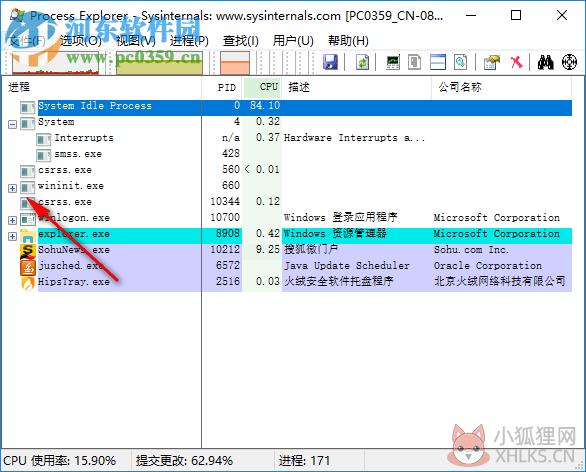Click the Save toolbar icon
This screenshot has width=586, height=472.
pos(330,62)
